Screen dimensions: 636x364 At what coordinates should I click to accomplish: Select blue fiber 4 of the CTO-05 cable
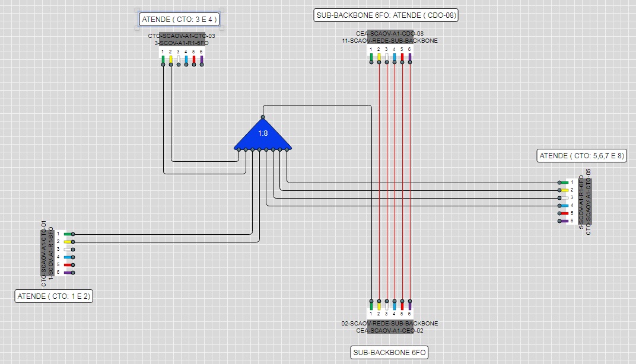point(565,206)
